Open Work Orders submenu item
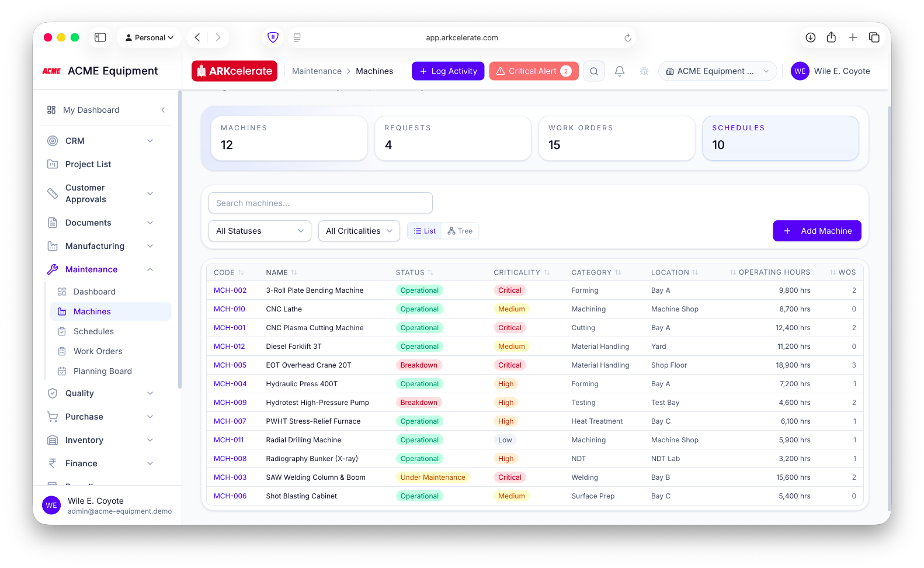The height and width of the screenshot is (568, 924). (x=111, y=351)
